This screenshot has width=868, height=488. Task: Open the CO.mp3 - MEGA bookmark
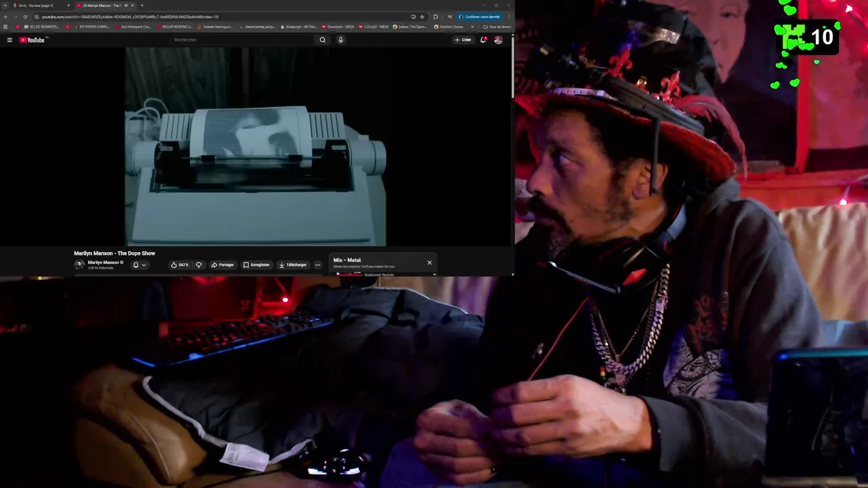point(374,27)
